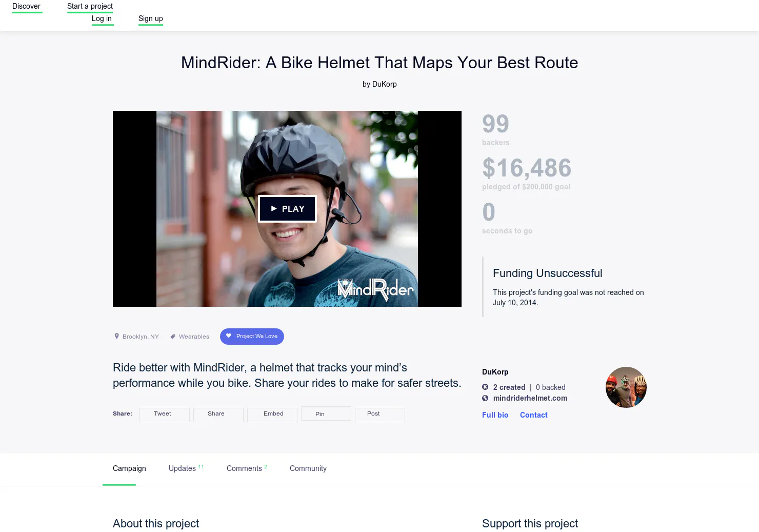The height and width of the screenshot is (532, 759).
Task: Click the Project We Love badge
Action: (x=252, y=337)
